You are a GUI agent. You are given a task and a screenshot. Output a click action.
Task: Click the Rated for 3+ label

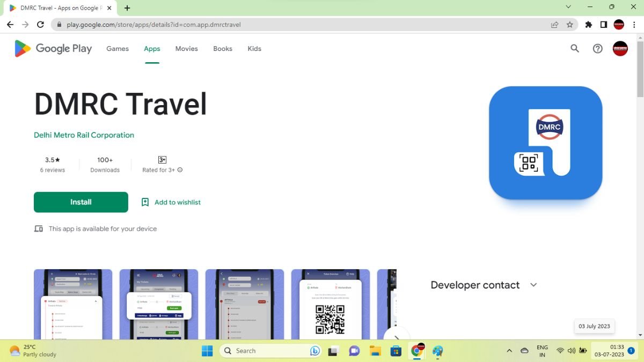click(158, 170)
